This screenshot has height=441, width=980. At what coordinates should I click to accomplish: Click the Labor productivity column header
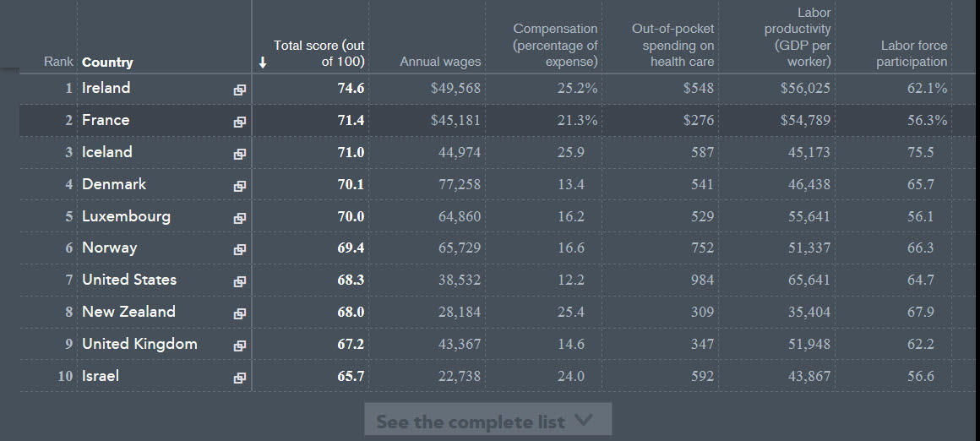798,37
